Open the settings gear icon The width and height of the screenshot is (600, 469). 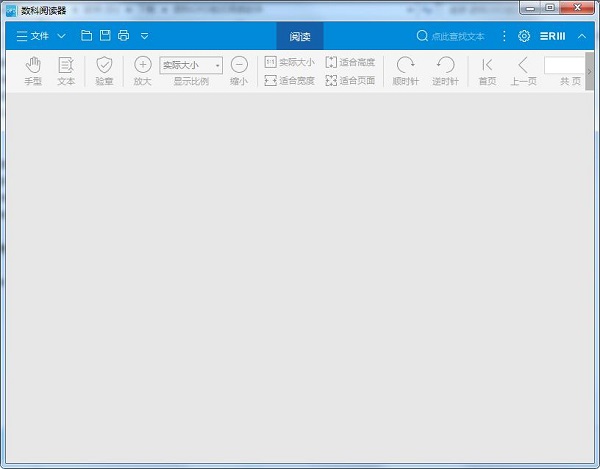pyautogui.click(x=523, y=36)
